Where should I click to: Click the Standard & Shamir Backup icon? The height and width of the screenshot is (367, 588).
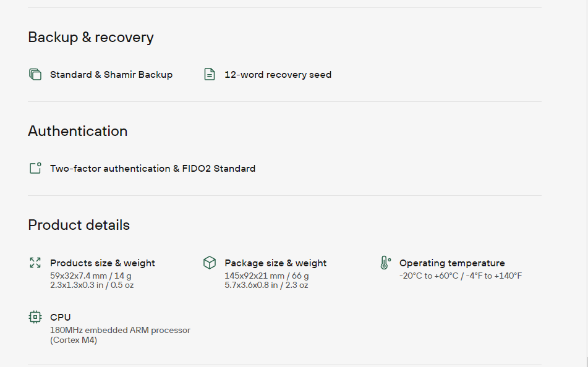pyautogui.click(x=35, y=74)
